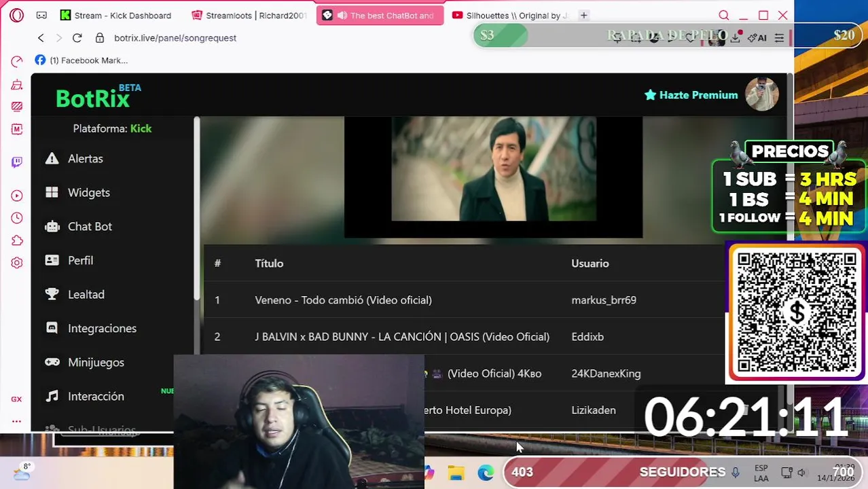This screenshot has height=489, width=868.
Task: Click the BotRix BETA logo
Action: coord(98,96)
